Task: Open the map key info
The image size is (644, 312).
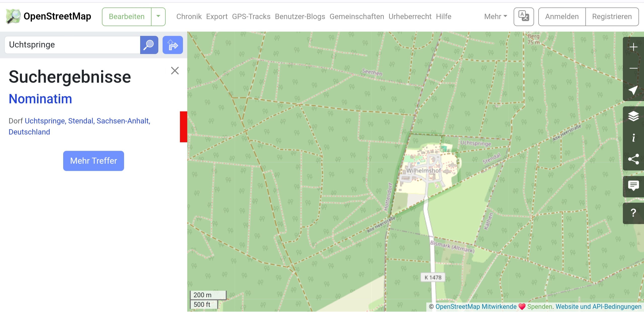Action: (x=633, y=138)
